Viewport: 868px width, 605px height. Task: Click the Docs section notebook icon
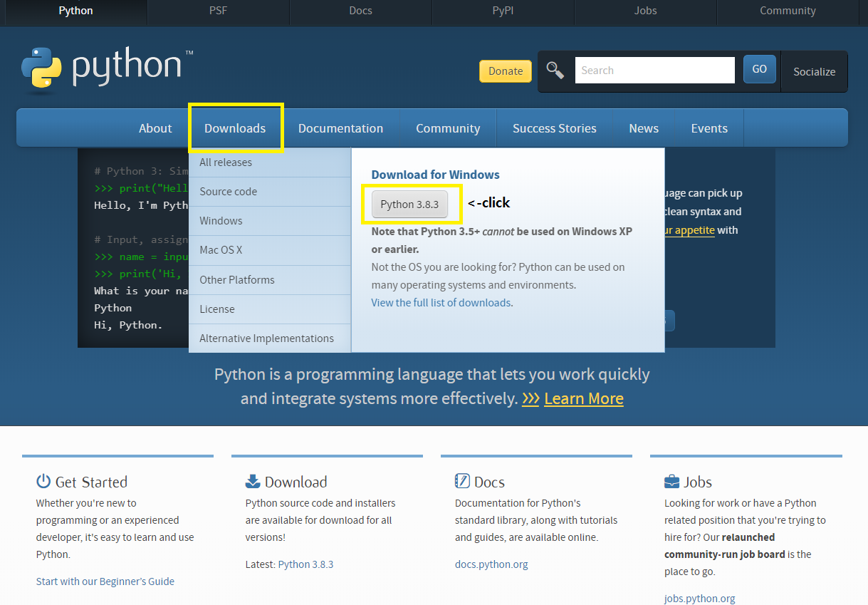[x=462, y=481]
